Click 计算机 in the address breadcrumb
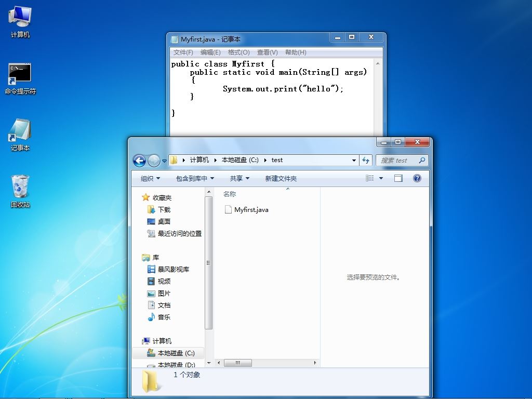The image size is (532, 399). click(199, 160)
